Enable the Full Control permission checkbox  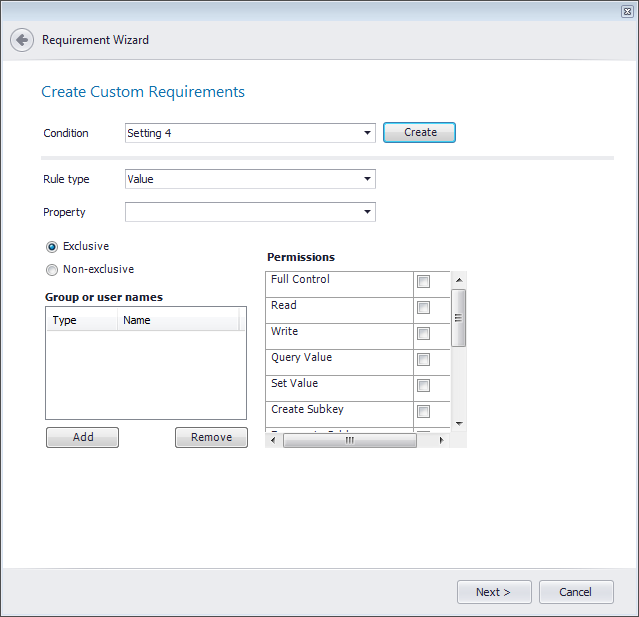tap(423, 282)
